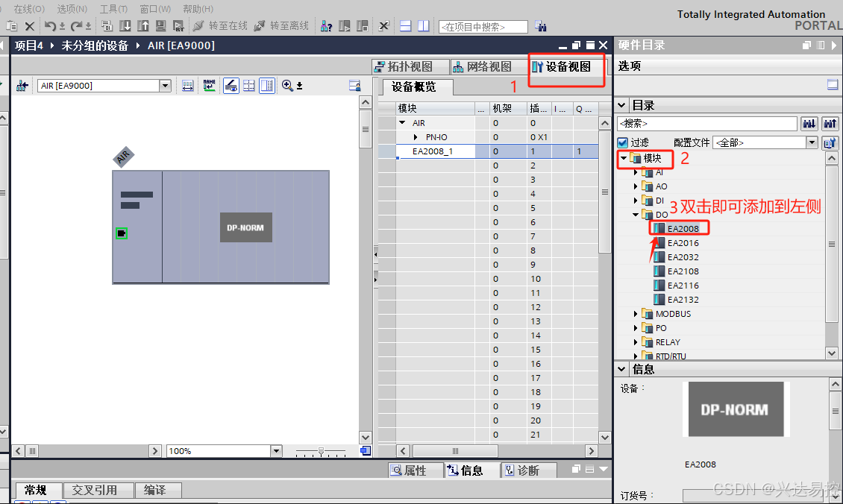Open the 配置文件 <全部> dropdown
Viewport: 843px width, 504px height.
click(x=812, y=142)
